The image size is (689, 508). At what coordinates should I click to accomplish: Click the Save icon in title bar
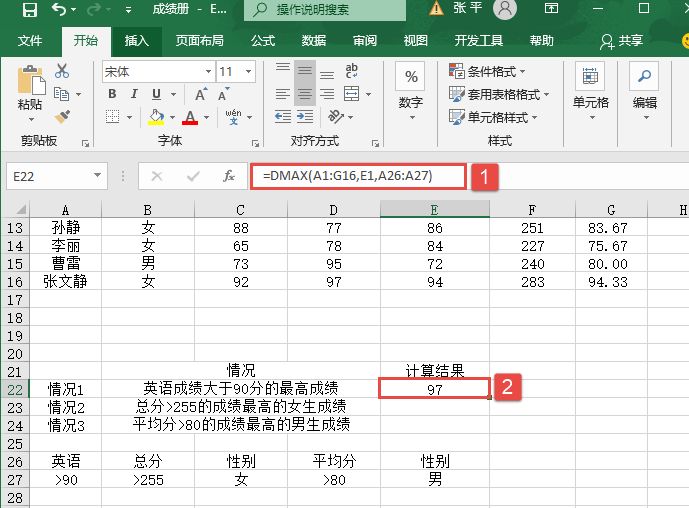(x=29, y=11)
